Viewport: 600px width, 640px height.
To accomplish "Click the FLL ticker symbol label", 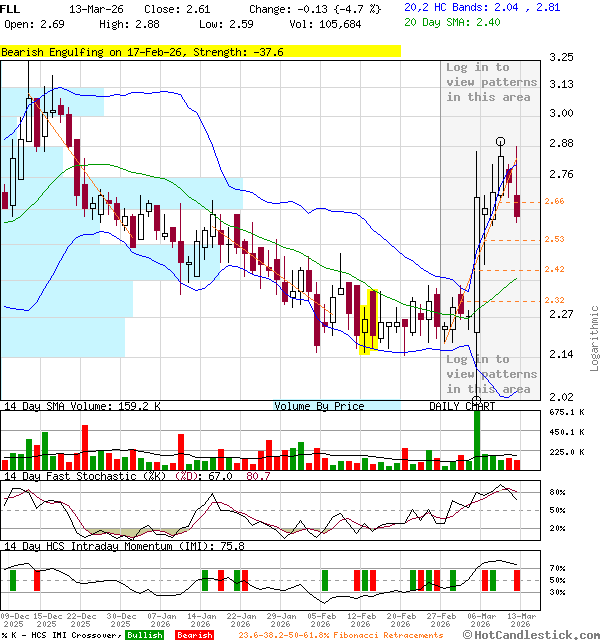I will [10, 8].
